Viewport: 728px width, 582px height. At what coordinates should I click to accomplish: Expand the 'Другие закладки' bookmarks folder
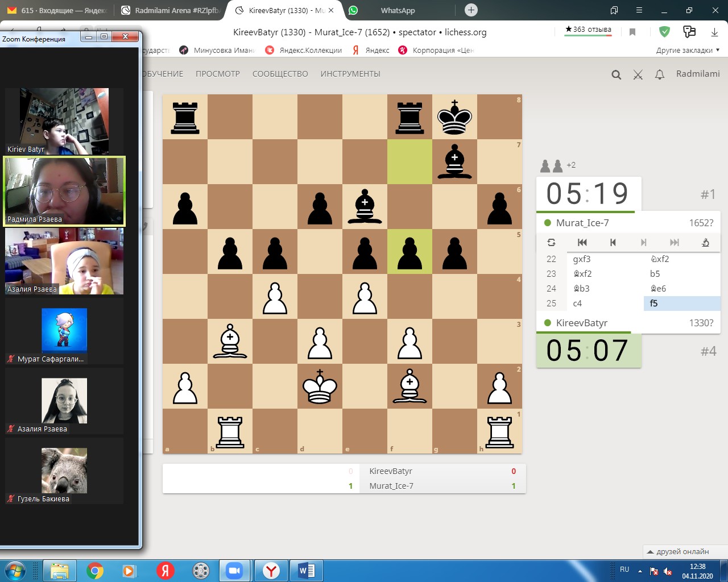(x=687, y=50)
